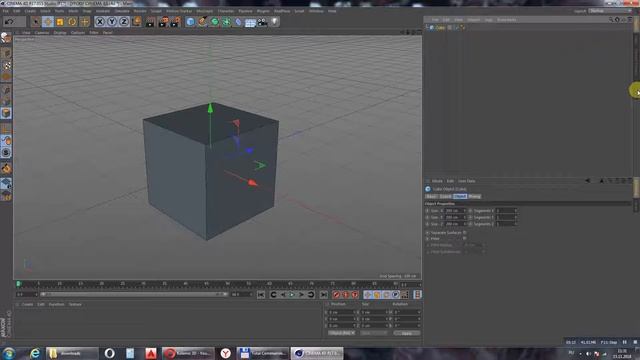The width and height of the screenshot is (640, 360).
Task: Select the Scale tool in top toolbar
Action: [x=60, y=22]
